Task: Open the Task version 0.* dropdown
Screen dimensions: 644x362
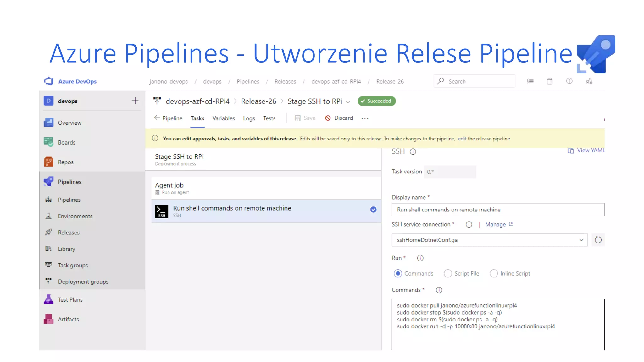Action: [450, 172]
